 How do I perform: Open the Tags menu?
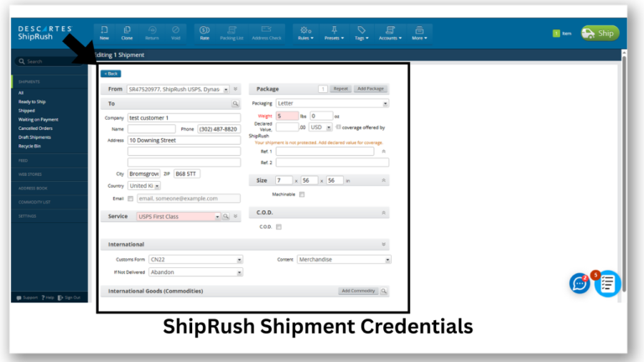[x=361, y=33]
